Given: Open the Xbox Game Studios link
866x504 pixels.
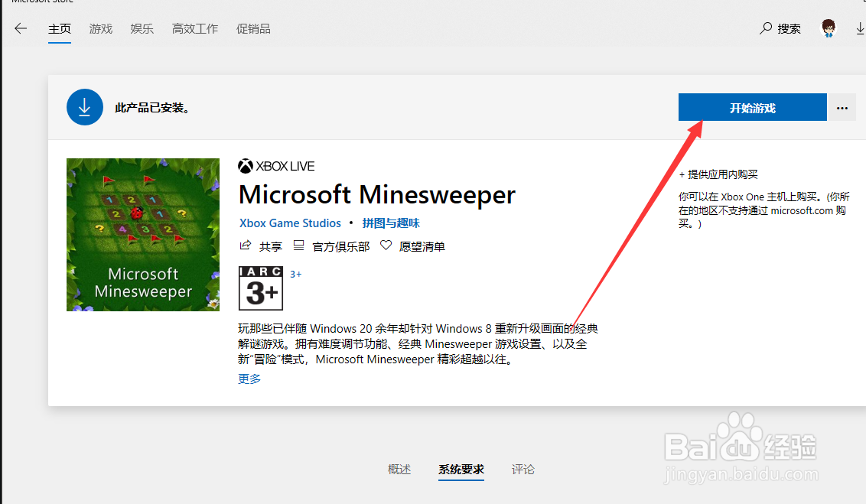Looking at the screenshot, I should pos(289,223).
